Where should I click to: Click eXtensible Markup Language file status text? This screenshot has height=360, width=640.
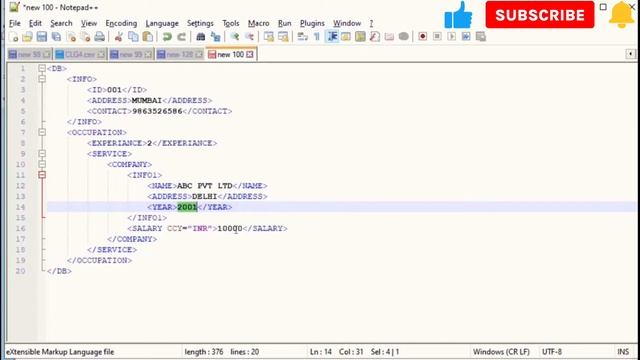60,351
